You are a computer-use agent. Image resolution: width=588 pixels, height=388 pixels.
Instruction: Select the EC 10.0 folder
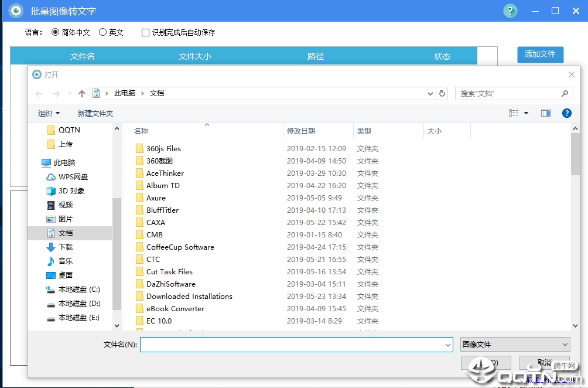(159, 321)
